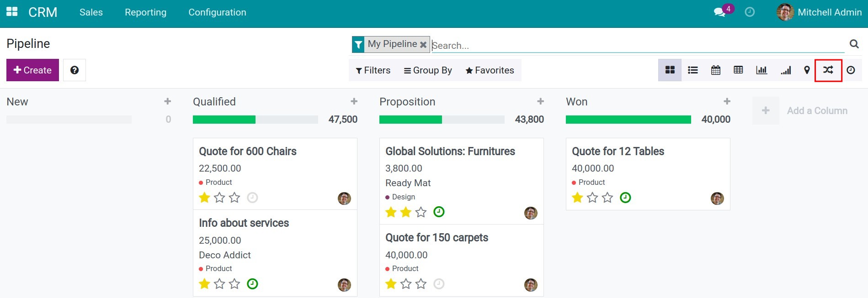Remove the My Pipeline filter tag
This screenshot has width=868, height=298.
point(423,45)
